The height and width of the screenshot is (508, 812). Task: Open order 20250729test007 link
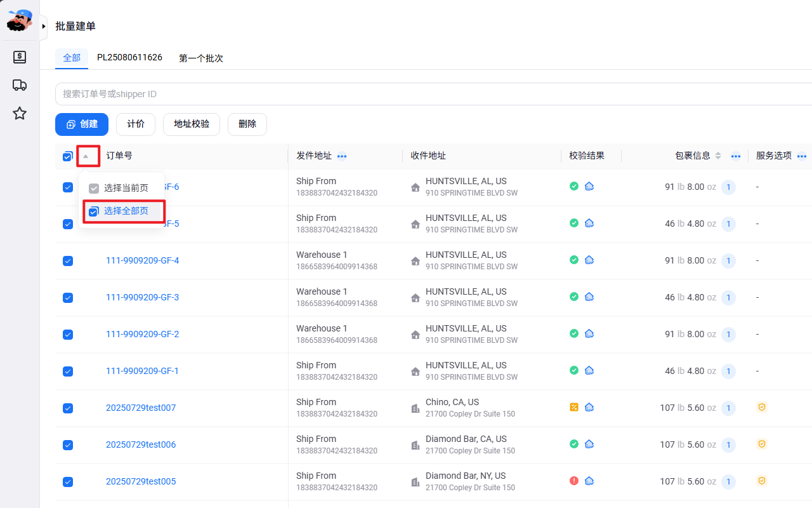(x=141, y=408)
